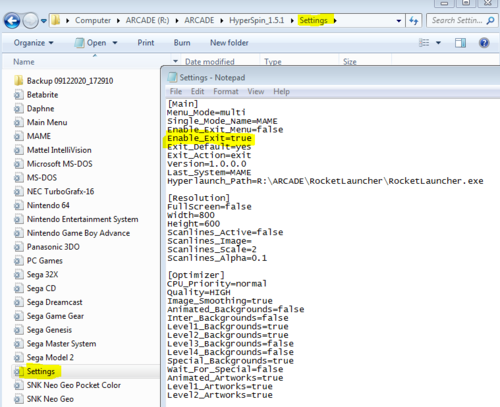Select the Sega Dreamcast file
This screenshot has width=500, height=407.
(x=48, y=302)
